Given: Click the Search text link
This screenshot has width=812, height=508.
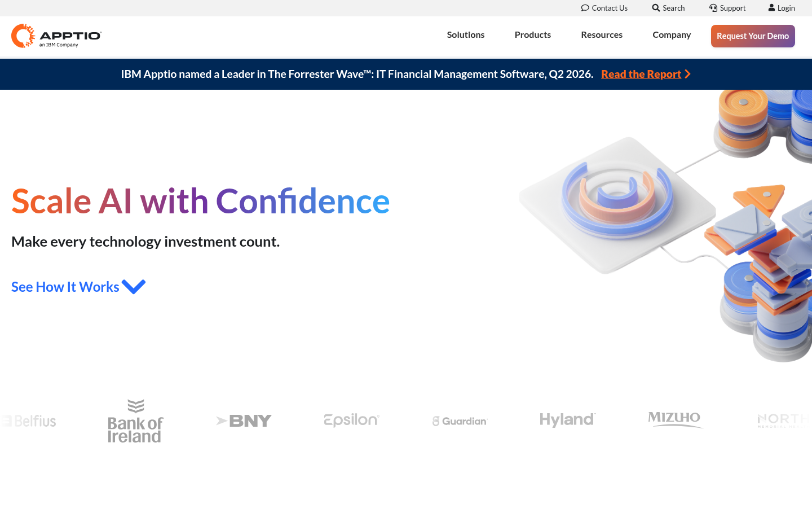Looking at the screenshot, I should 673,8.
